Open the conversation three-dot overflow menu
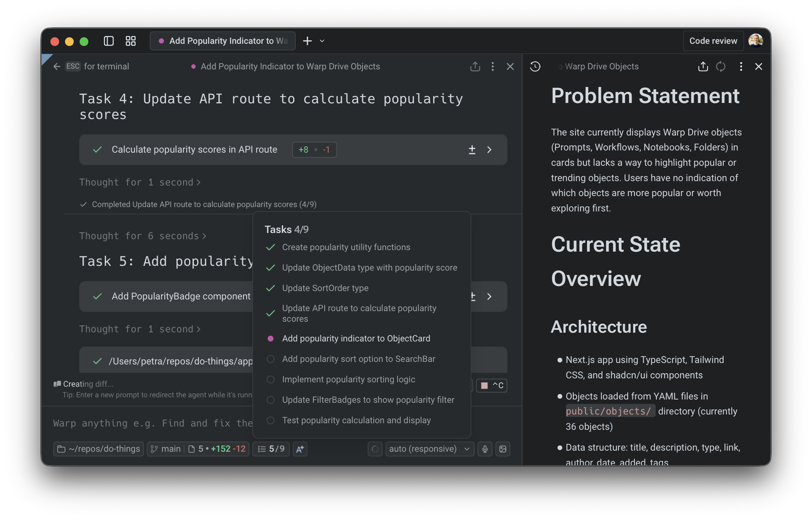 [x=493, y=66]
